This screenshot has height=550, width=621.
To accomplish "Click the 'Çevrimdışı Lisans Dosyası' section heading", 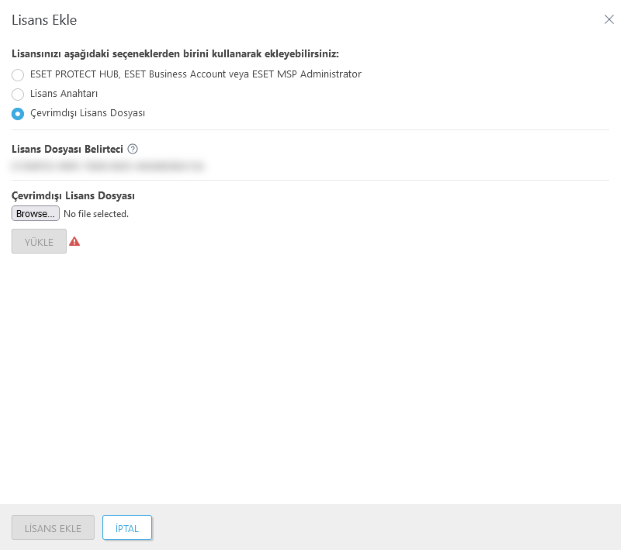I will tap(73, 196).
